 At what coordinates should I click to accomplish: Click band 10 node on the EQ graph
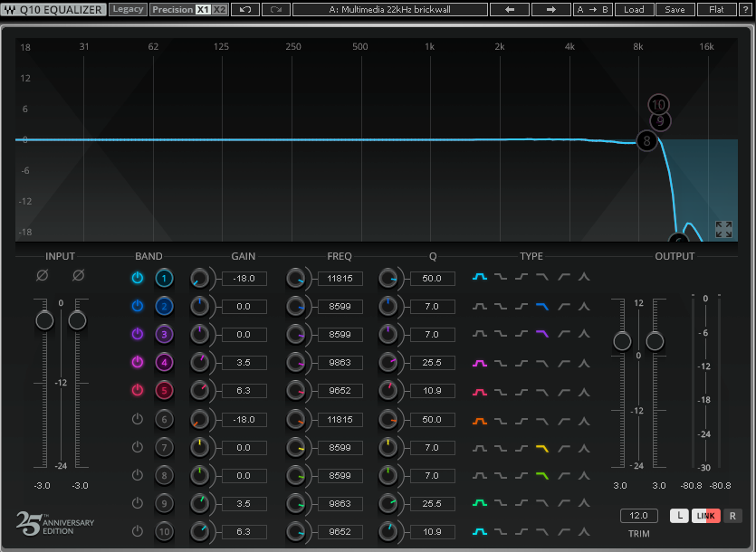click(658, 104)
